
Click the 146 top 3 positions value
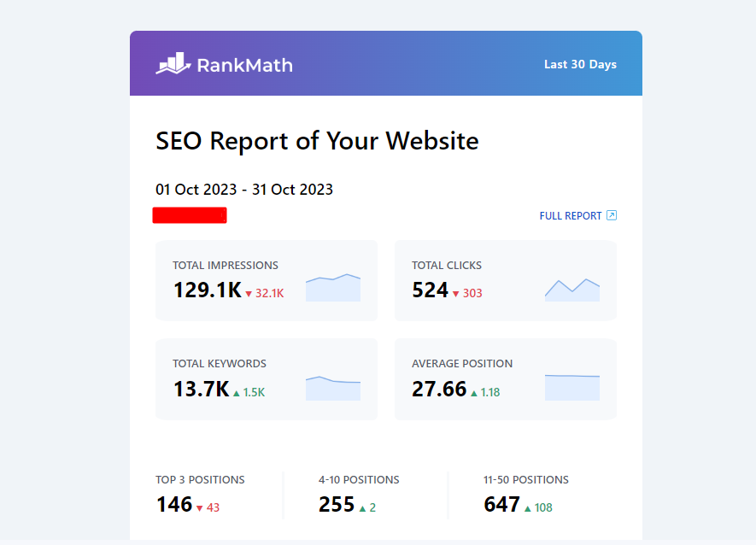click(x=174, y=505)
